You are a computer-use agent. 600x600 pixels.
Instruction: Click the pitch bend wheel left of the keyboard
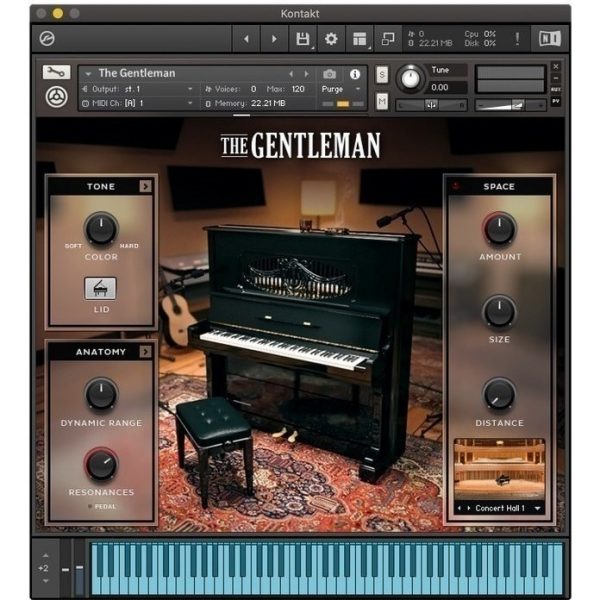coord(65,569)
